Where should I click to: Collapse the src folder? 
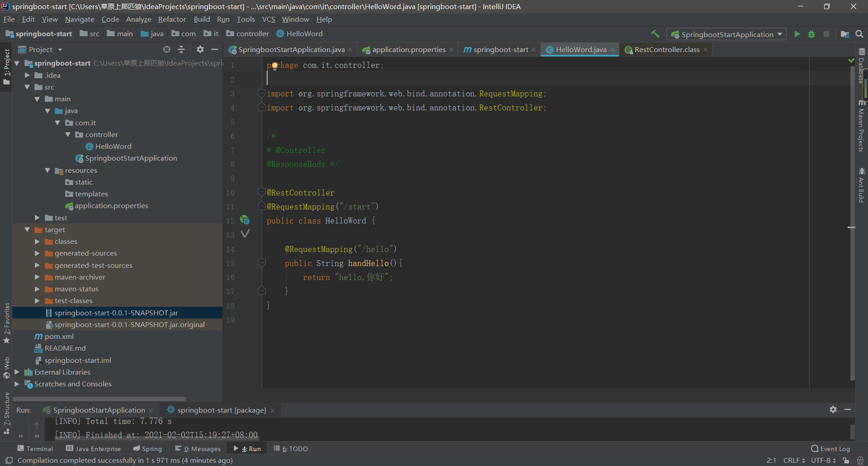click(27, 87)
